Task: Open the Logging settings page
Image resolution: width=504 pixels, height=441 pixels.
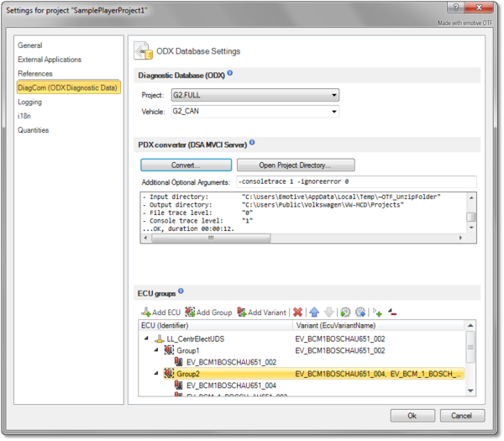Action: [x=30, y=102]
